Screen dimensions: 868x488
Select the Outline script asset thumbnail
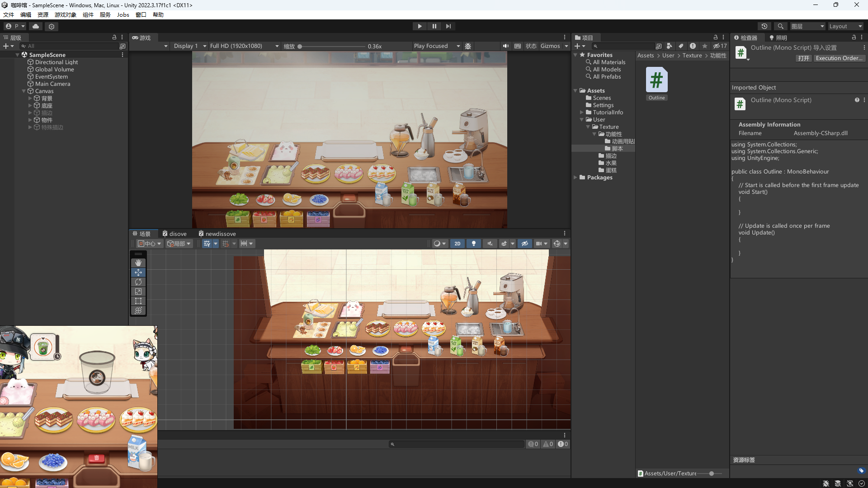[656, 80]
